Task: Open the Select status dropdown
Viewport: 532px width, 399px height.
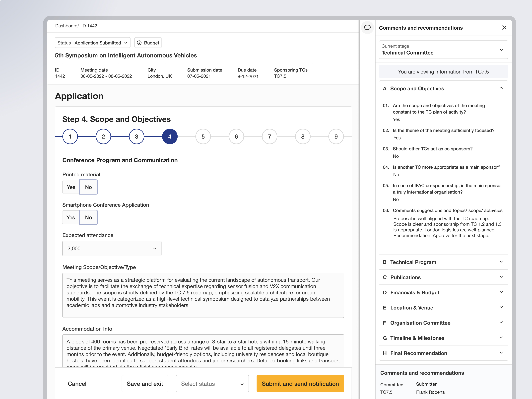Action: [x=212, y=384]
